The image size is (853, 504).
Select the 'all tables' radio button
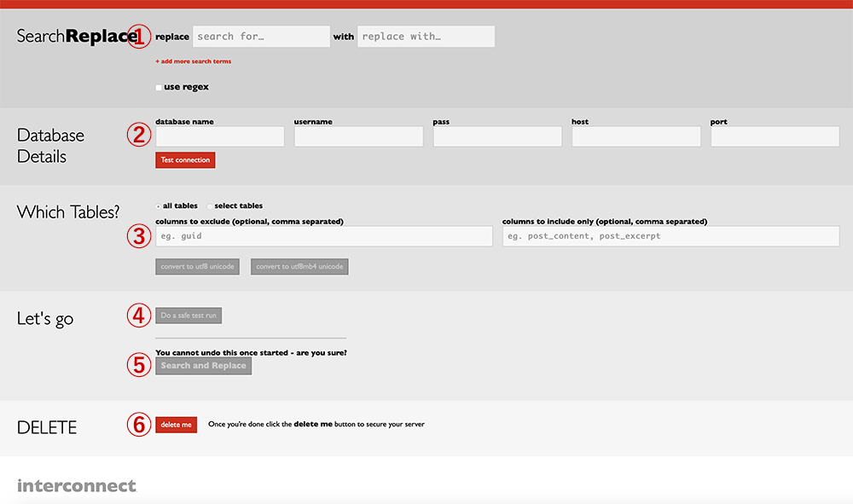click(x=159, y=206)
